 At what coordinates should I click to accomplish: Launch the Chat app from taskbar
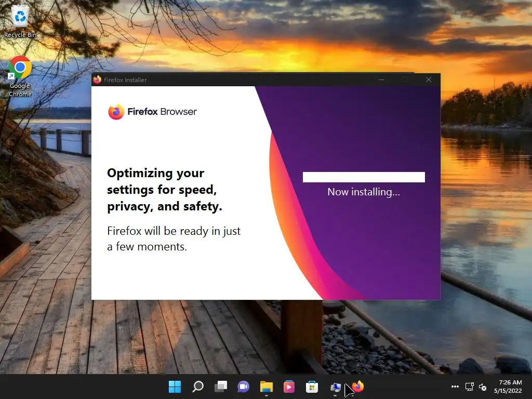pyautogui.click(x=243, y=387)
